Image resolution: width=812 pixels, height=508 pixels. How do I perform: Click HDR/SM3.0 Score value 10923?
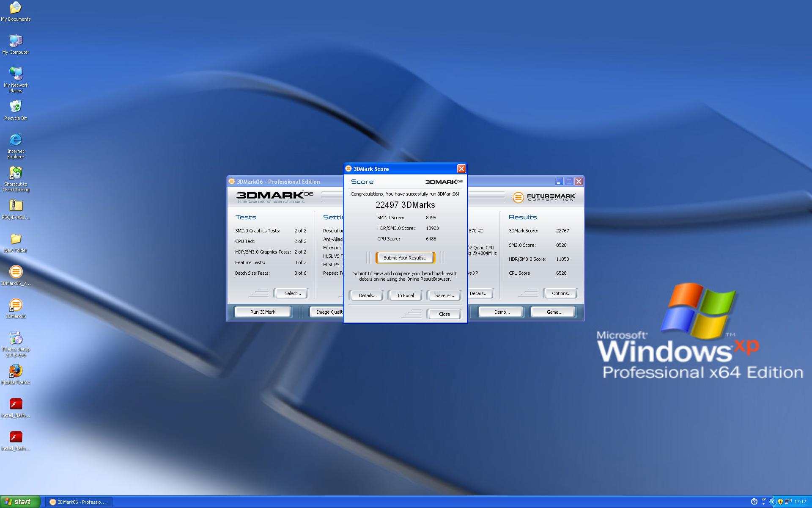pyautogui.click(x=432, y=228)
